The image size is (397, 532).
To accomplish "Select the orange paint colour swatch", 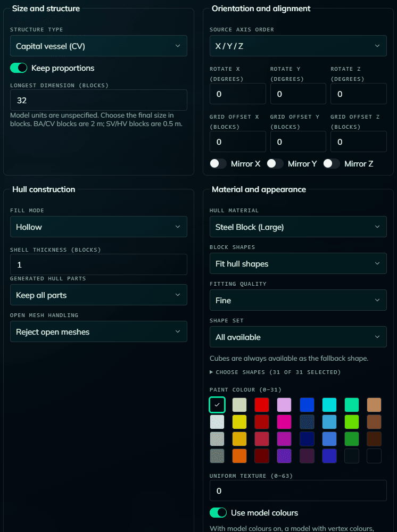I will [x=239, y=456].
